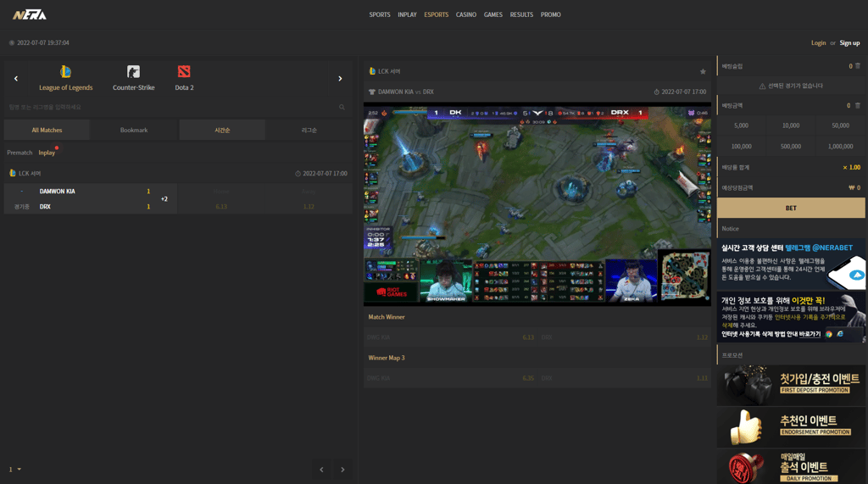Add 50,000 to bet amount
The width and height of the screenshot is (868, 484).
click(840, 125)
